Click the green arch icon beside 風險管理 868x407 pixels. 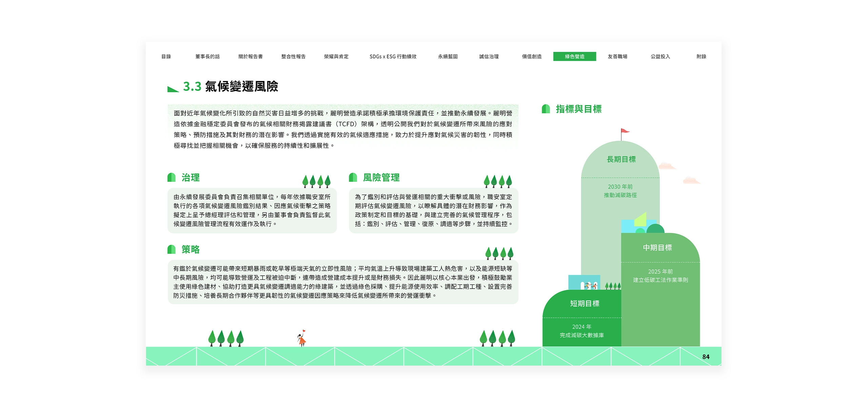click(353, 177)
